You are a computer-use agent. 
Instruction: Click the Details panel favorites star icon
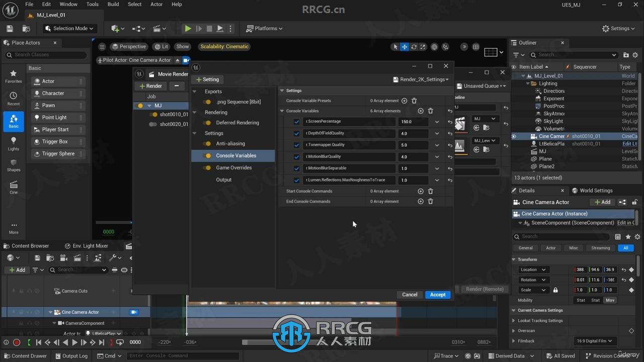(x=628, y=237)
